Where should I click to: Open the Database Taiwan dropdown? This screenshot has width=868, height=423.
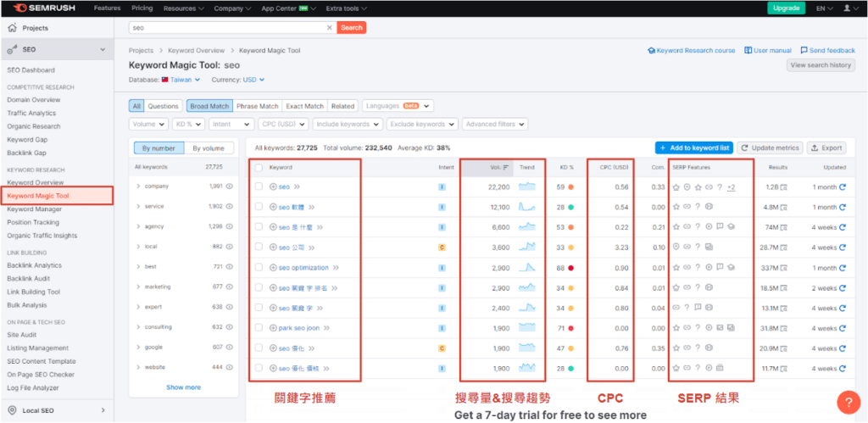click(181, 80)
